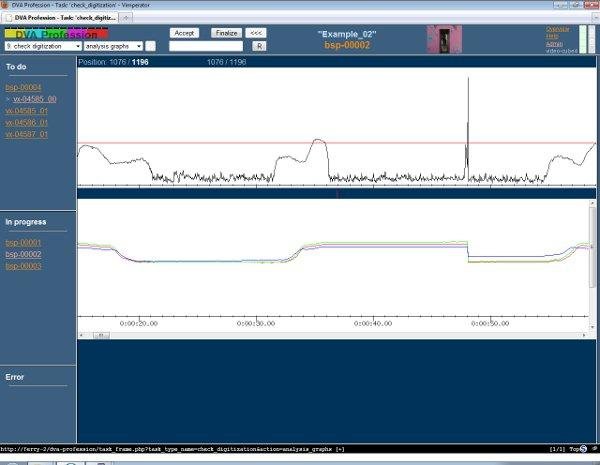The width and height of the screenshot is (600, 465).
Task: Open vx-04586_01 from the To do list
Action: (26, 122)
